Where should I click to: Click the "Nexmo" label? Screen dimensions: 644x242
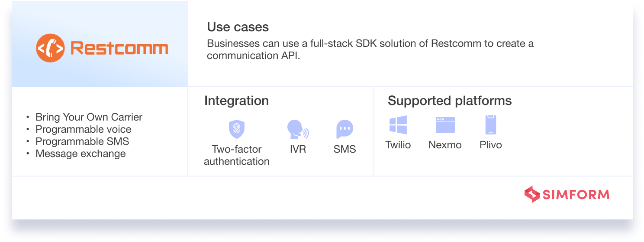(x=445, y=145)
